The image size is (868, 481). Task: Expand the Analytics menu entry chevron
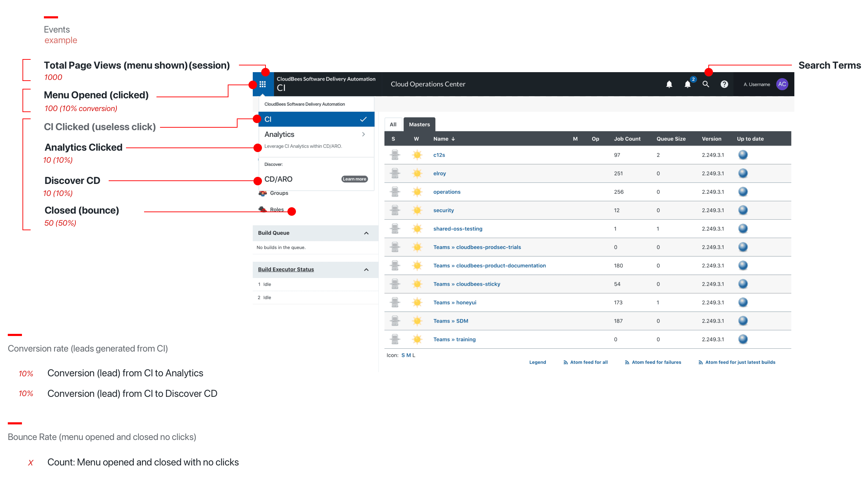pyautogui.click(x=364, y=134)
